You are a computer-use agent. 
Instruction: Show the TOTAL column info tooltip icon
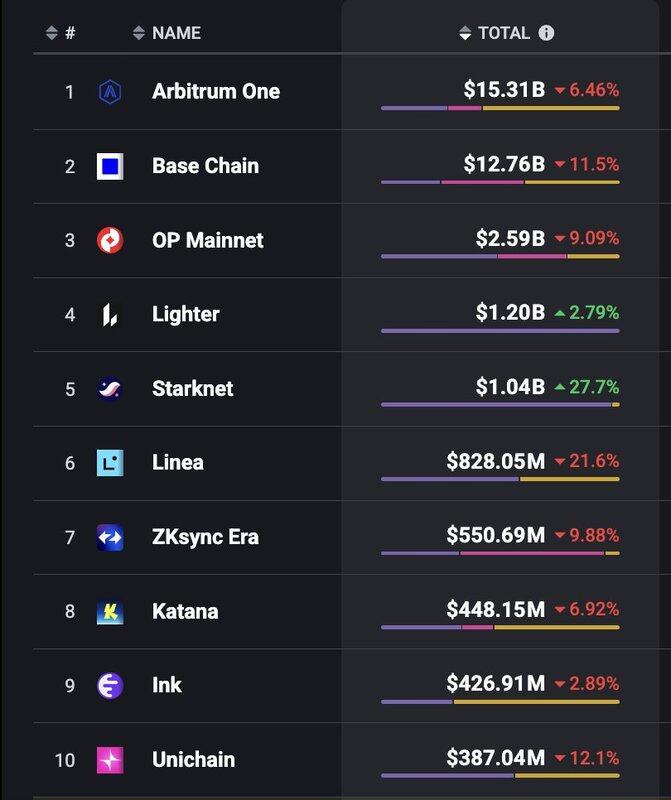[546, 33]
